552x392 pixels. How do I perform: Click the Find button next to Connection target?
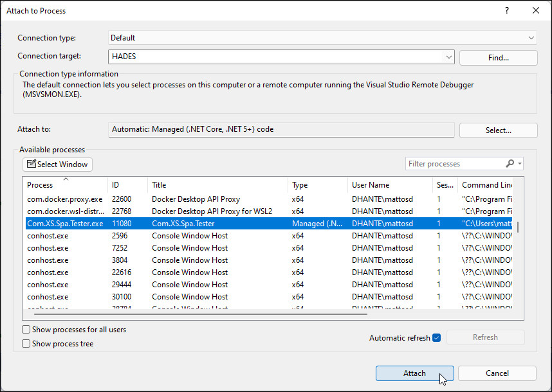(x=498, y=57)
